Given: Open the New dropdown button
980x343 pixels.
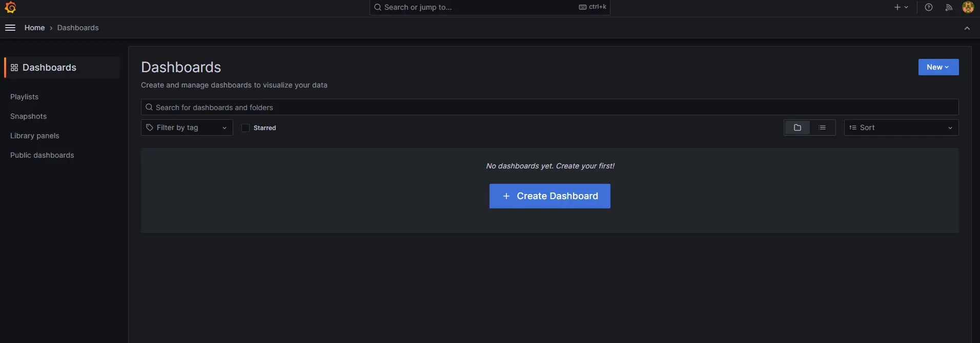Looking at the screenshot, I should tap(938, 67).
